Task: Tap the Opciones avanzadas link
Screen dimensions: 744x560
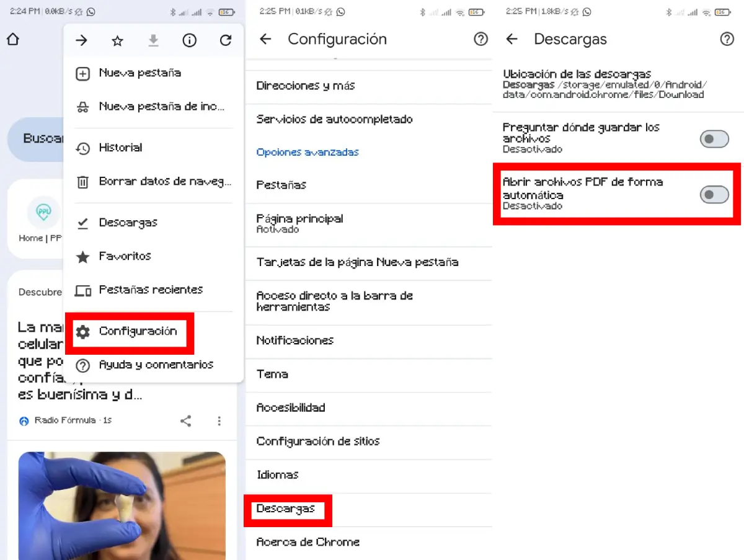Action: click(308, 152)
